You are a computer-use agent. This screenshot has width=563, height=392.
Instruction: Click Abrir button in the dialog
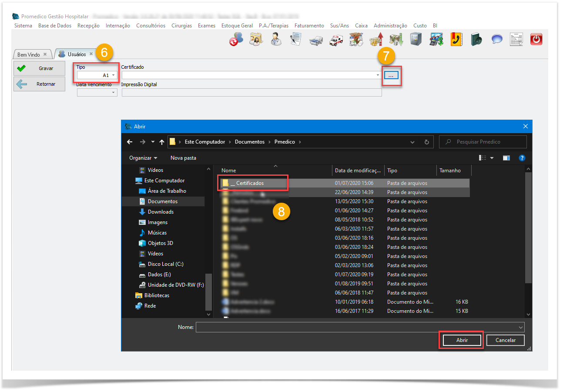click(x=462, y=340)
